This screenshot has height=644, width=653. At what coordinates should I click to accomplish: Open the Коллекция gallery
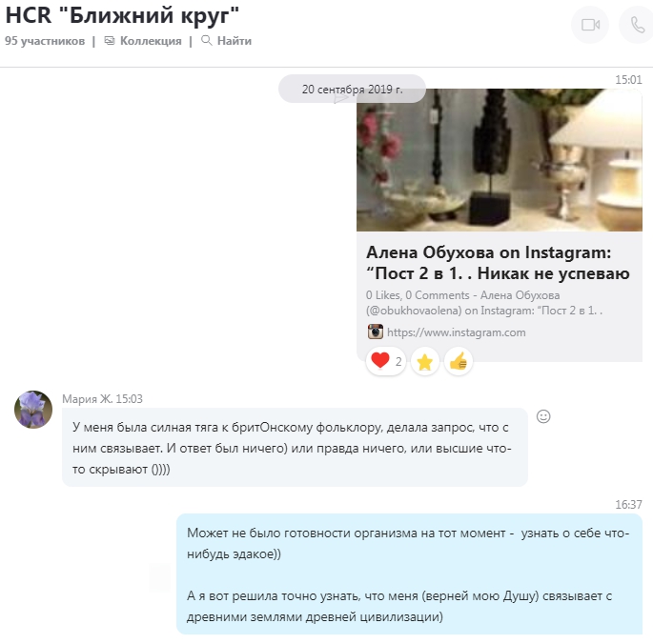coord(143,41)
